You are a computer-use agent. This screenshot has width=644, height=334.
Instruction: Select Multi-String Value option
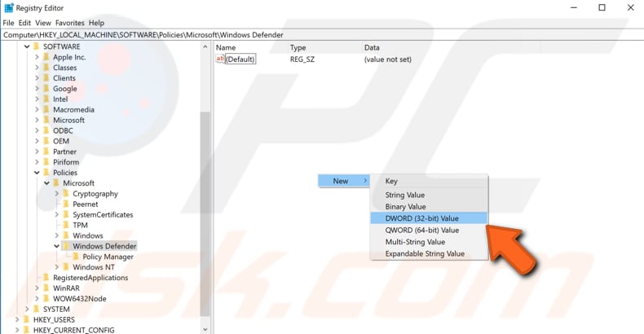click(429, 242)
